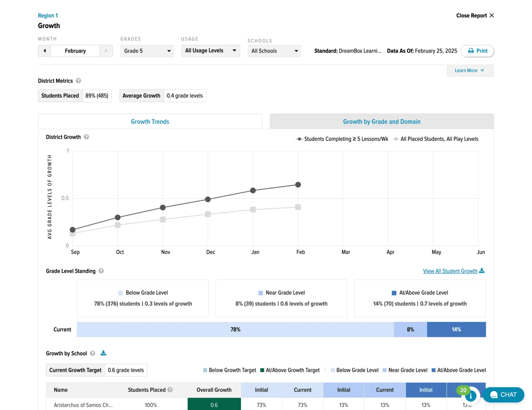Image resolution: width=532 pixels, height=410 pixels.
Task: Sort by the Overall Growth column header
Action: pos(214,390)
